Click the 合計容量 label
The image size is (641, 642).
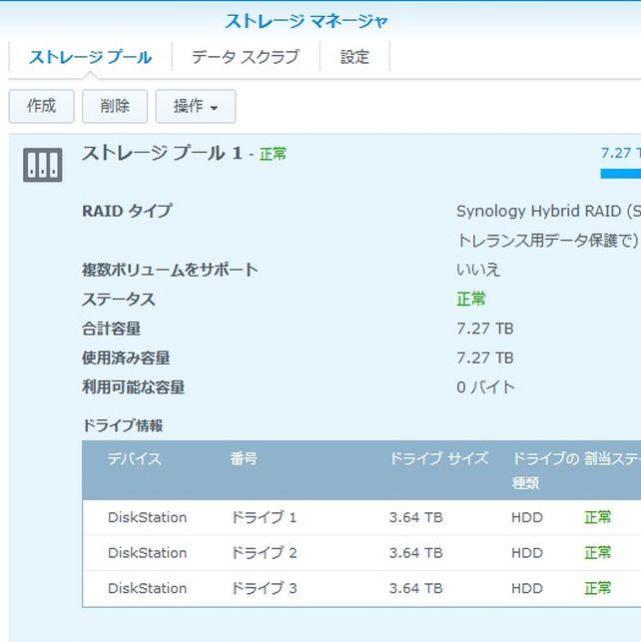[x=111, y=329]
